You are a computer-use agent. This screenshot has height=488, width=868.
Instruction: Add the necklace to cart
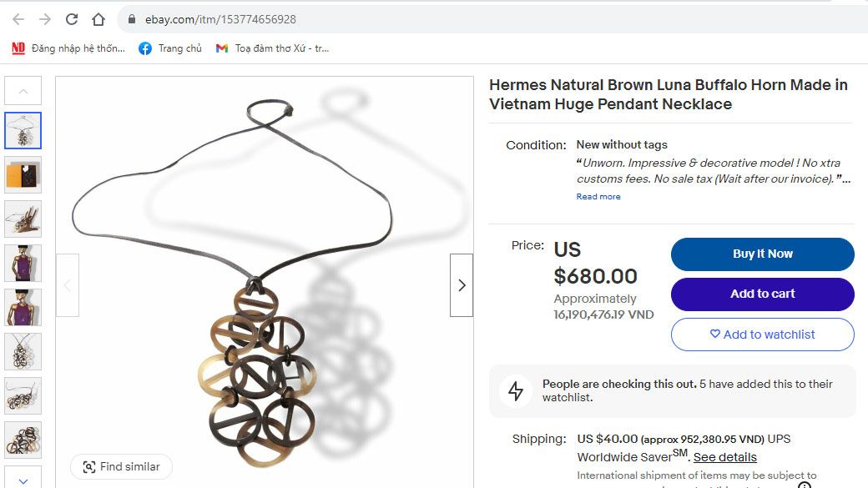[762, 294]
